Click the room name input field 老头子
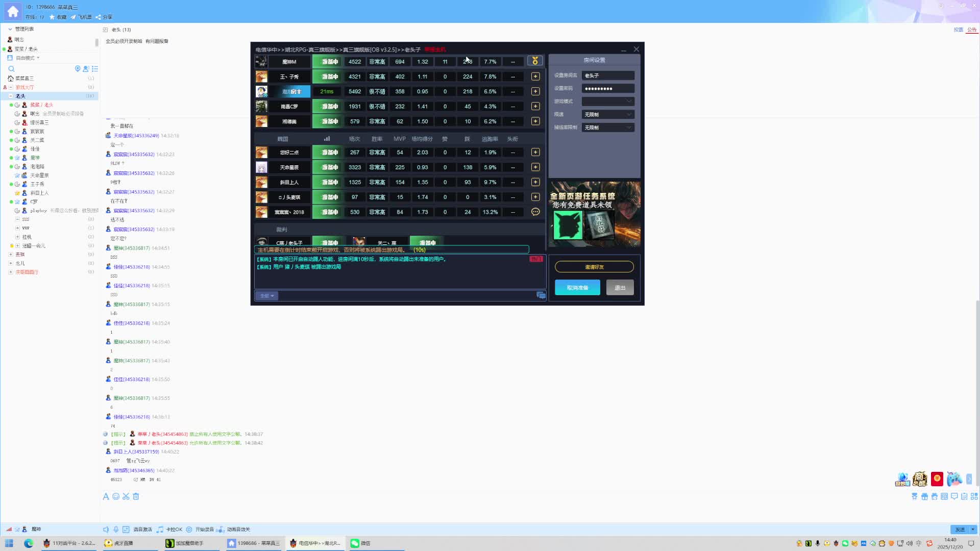The image size is (980, 551). pyautogui.click(x=607, y=76)
